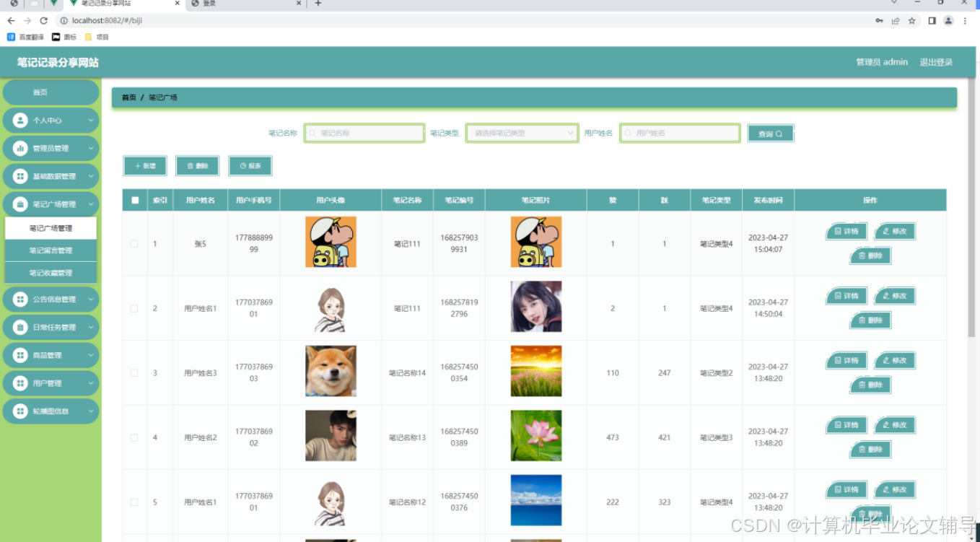Click the 公告信息管理 grid icon
Image resolution: width=980 pixels, height=542 pixels.
point(20,300)
